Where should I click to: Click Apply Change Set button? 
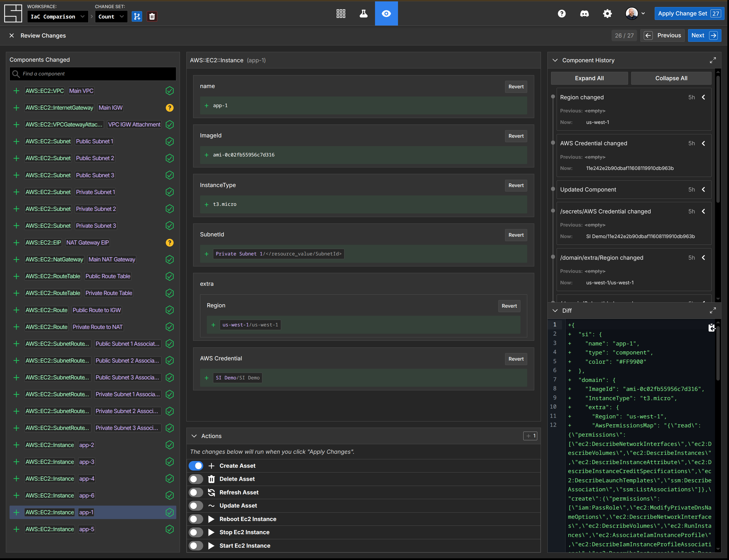[688, 14]
